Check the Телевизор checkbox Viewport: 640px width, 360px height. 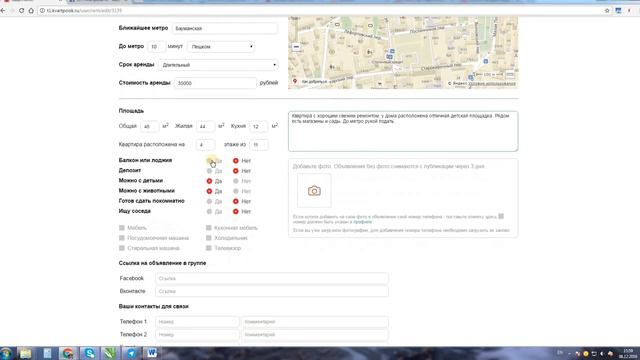[x=209, y=248]
